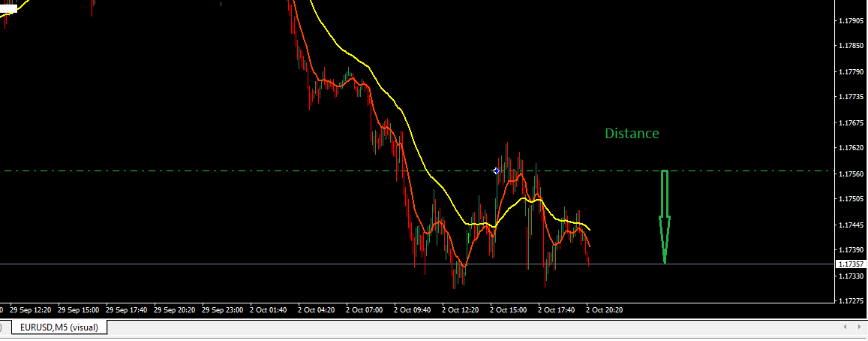Click the left tab-scroll arrow
The height and width of the screenshot is (341, 868).
[x=845, y=327]
